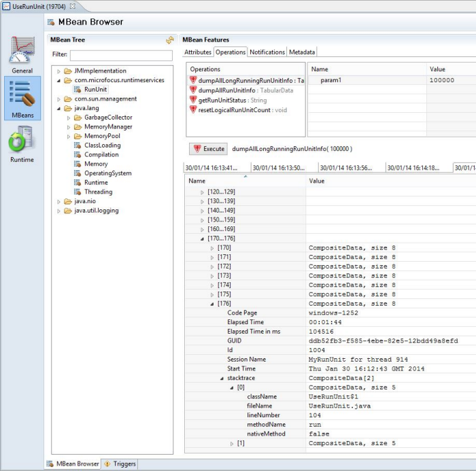Expand the JMImplementation folder
Viewport: 476px width, 471px height.
pyautogui.click(x=59, y=71)
